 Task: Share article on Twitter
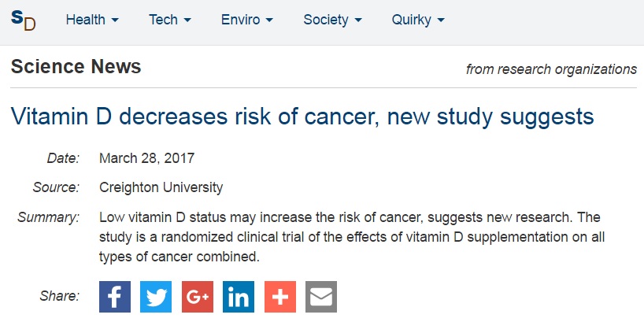[x=156, y=296]
